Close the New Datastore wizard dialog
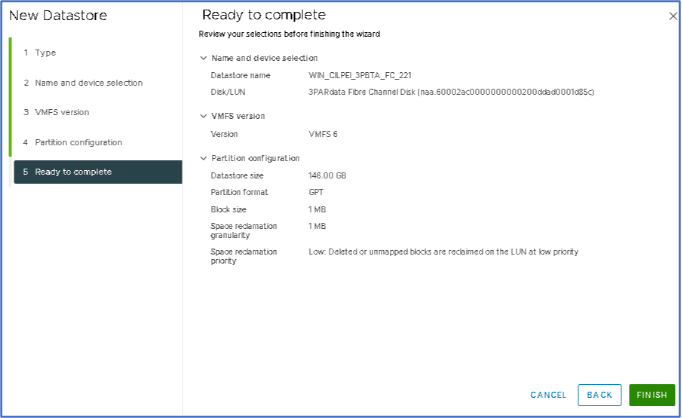The image size is (682, 418). click(x=672, y=16)
